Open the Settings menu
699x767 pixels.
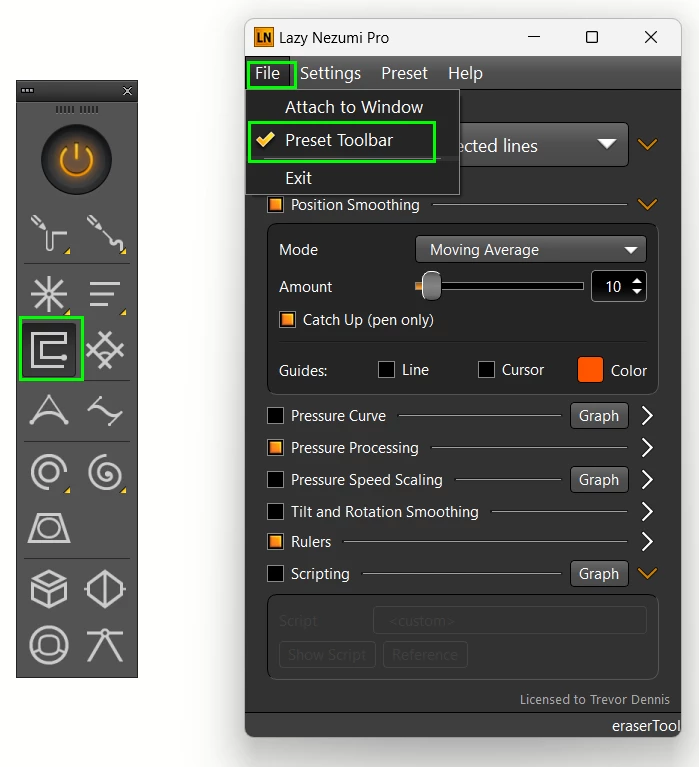[330, 73]
